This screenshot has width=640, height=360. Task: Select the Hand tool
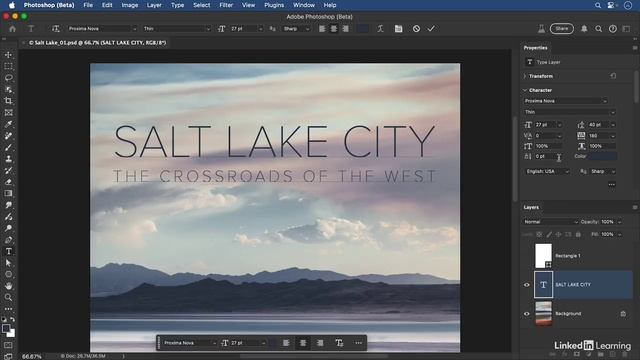8,286
